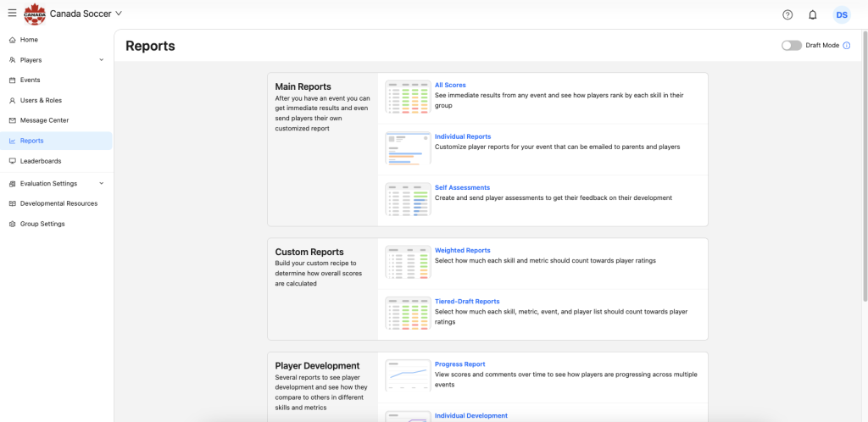
Task: Open the DS user avatar menu
Action: point(841,14)
